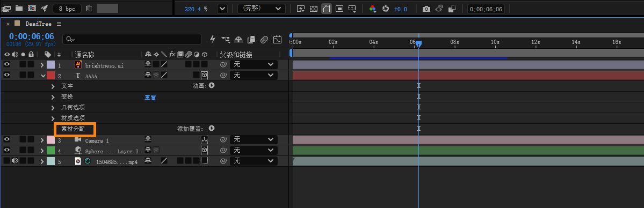Viewport: 644px width, 208px height.
Task: Expand the 材质选项 property group
Action: 53,118
